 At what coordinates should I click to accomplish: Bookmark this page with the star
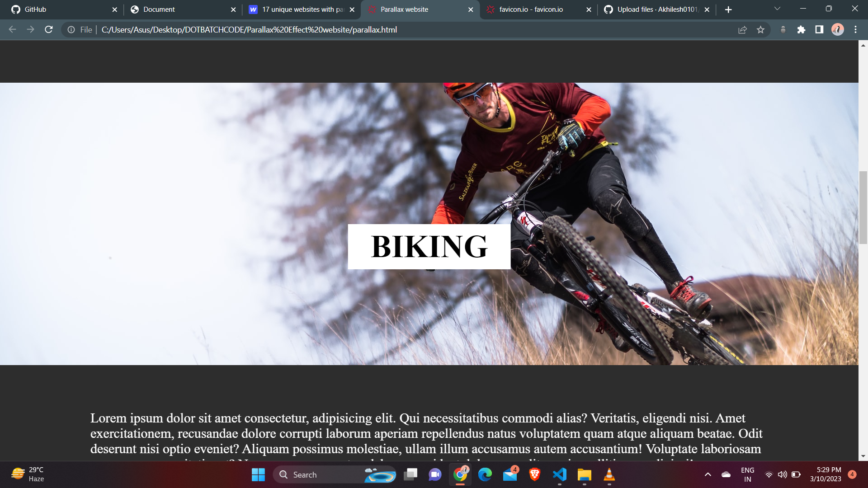coord(761,30)
